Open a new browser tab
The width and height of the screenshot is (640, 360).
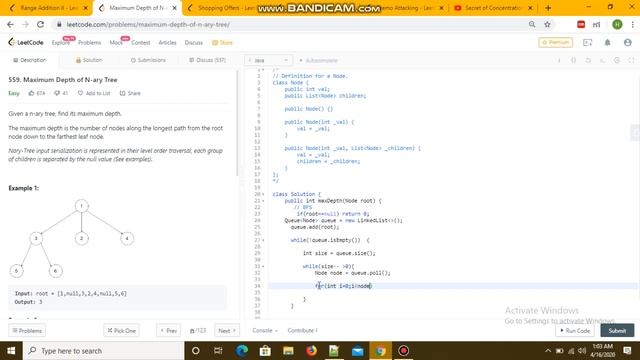(x=548, y=8)
